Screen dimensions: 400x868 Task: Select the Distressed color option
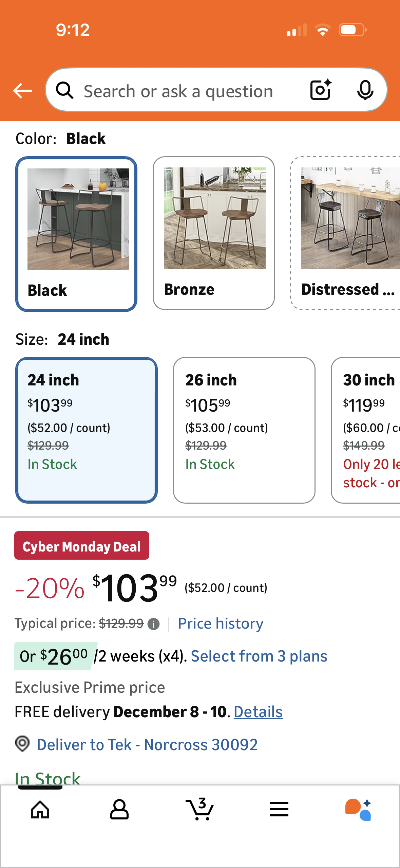pyautogui.click(x=346, y=233)
